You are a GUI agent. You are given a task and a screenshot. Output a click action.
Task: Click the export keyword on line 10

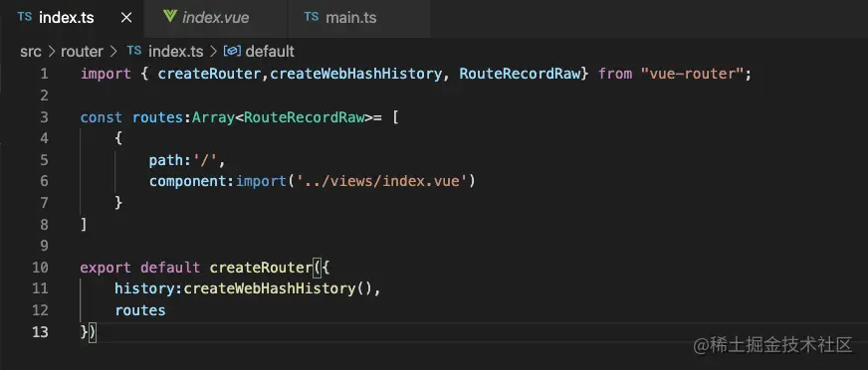106,268
